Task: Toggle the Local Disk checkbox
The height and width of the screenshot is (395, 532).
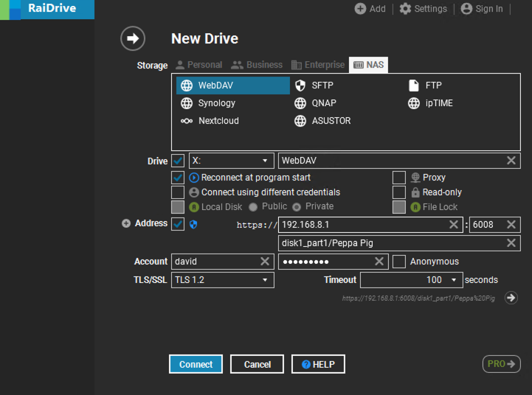Action: tap(178, 206)
